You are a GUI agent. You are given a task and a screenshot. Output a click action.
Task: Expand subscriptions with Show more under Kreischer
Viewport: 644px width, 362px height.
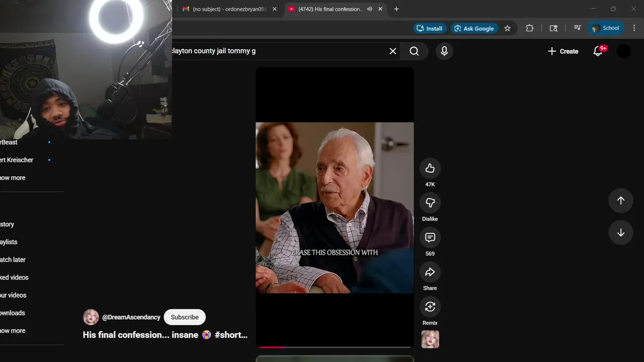pos(13,177)
